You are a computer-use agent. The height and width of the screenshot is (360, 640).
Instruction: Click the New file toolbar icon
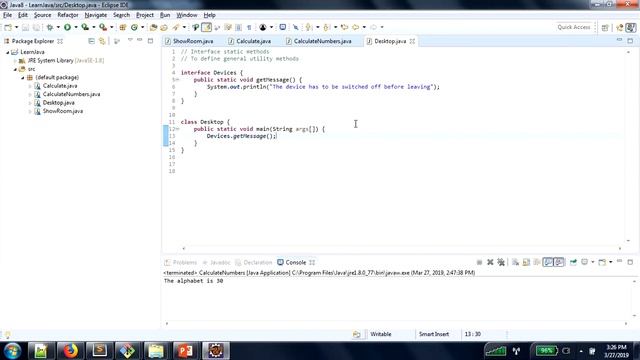point(8,27)
